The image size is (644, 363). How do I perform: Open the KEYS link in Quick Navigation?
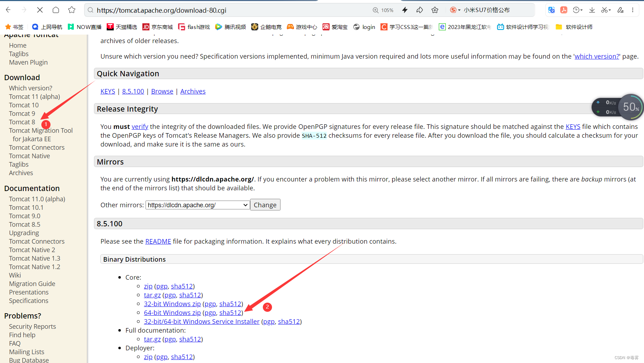pos(108,91)
